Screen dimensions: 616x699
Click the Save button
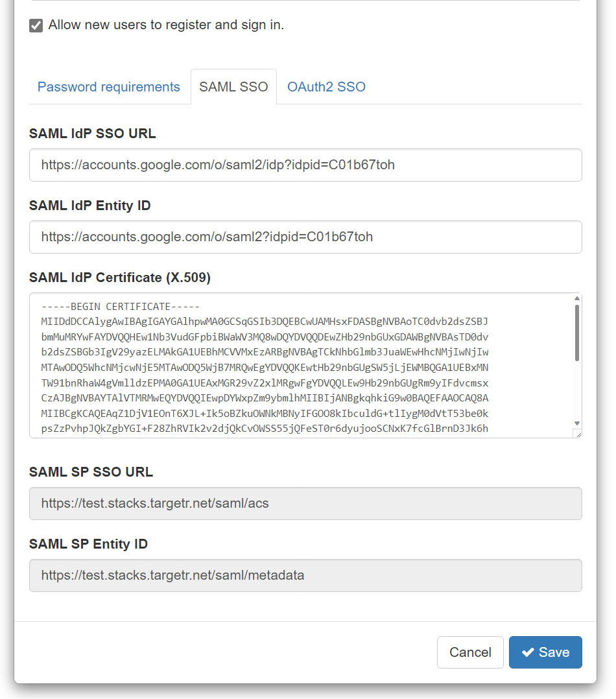(x=545, y=652)
